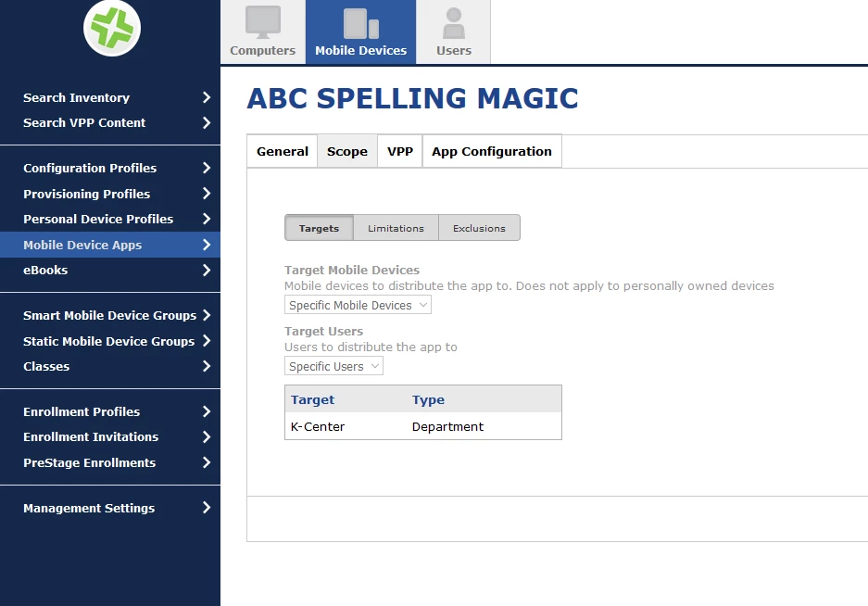Switch to the Exclusions section
Screen dimensions: 868x606
(x=480, y=228)
